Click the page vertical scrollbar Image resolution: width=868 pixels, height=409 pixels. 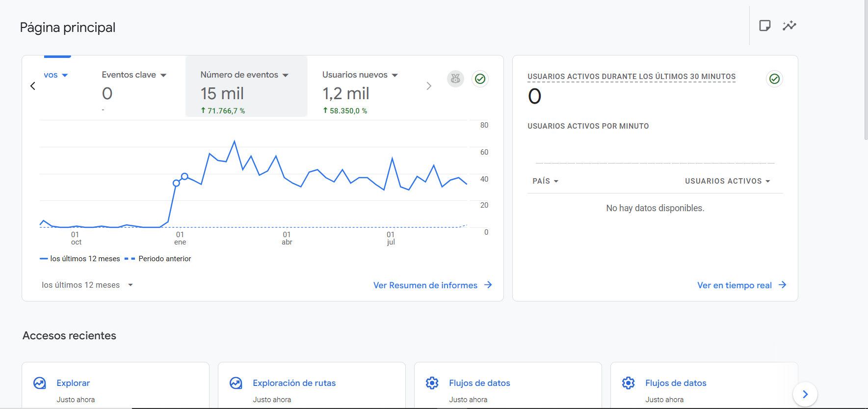tap(866, 70)
